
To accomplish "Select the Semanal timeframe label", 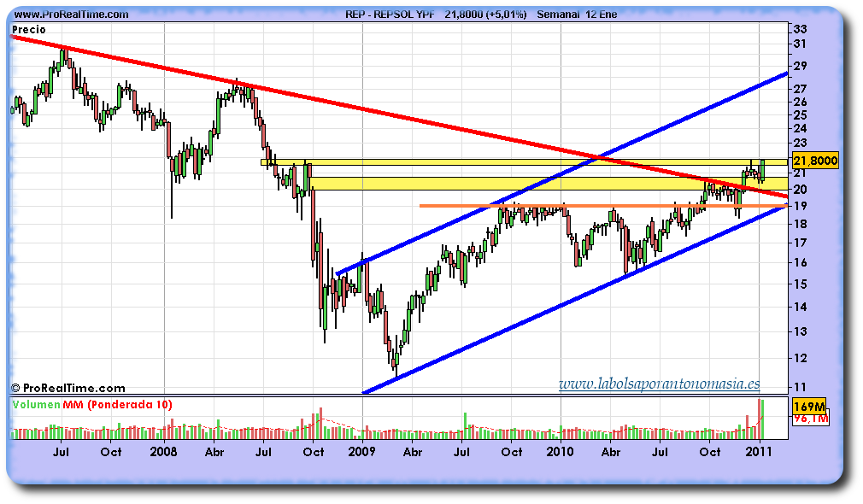I will point(558,15).
